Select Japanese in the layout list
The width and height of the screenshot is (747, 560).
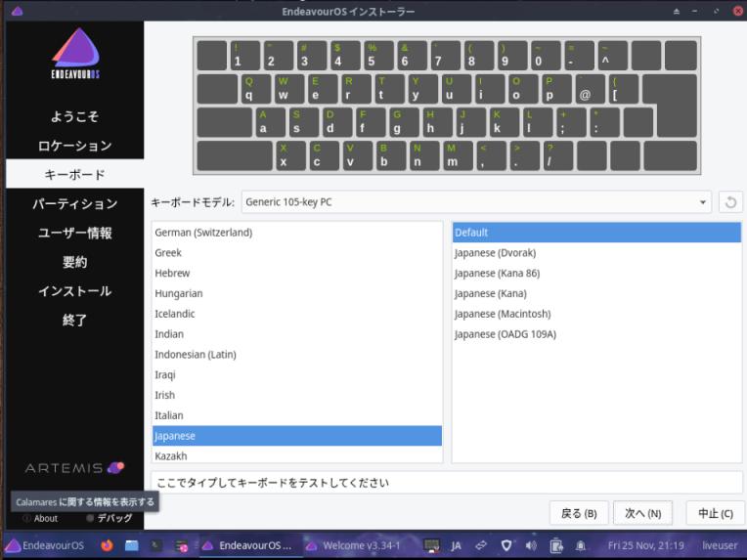click(x=297, y=436)
